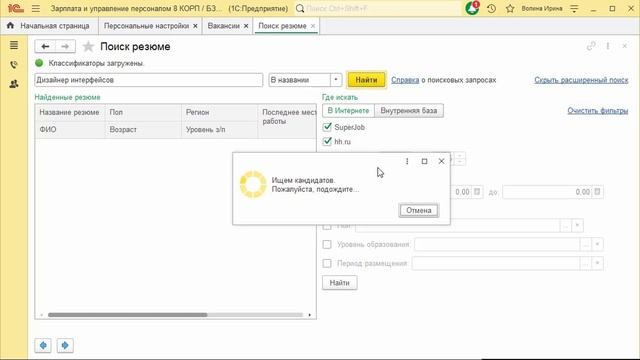This screenshot has width=640, height=360.
Task: Open dialog more options vertical dots
Action: click(407, 161)
